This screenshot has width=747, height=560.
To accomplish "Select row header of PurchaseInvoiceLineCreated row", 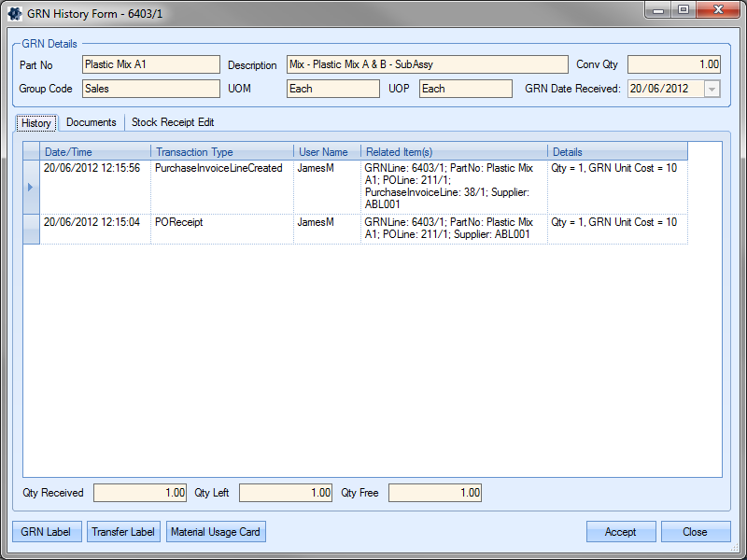I will click(x=31, y=188).
